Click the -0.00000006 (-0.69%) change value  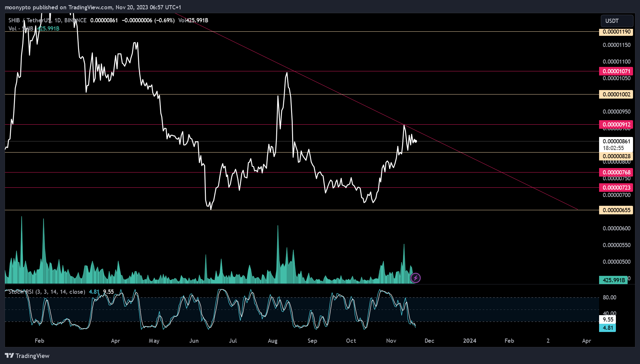coord(148,20)
